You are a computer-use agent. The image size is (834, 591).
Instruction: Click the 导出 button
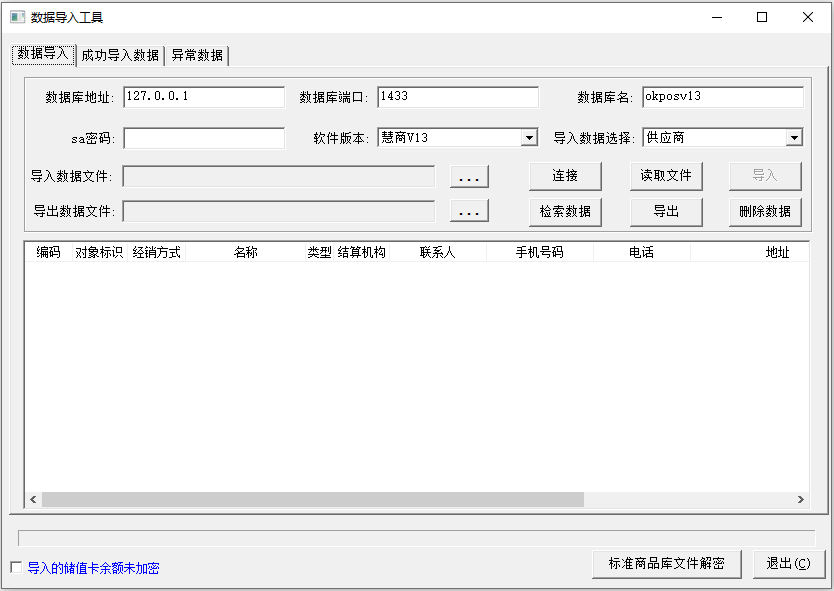click(x=665, y=211)
